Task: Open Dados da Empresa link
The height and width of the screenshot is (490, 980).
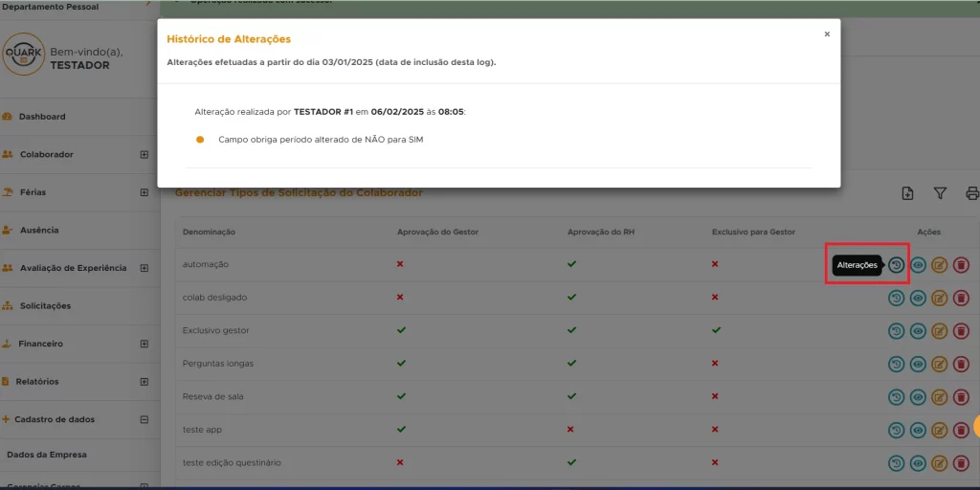Action: 47,455
